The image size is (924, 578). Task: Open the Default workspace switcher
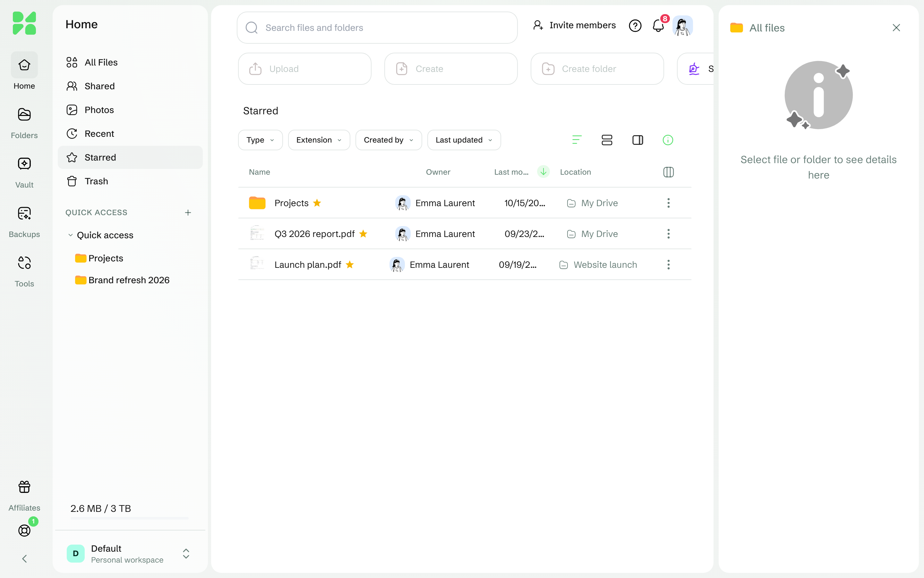130,554
